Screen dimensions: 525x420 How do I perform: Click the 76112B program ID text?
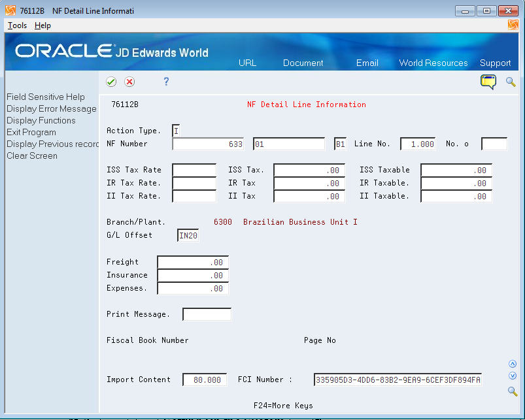tap(125, 105)
